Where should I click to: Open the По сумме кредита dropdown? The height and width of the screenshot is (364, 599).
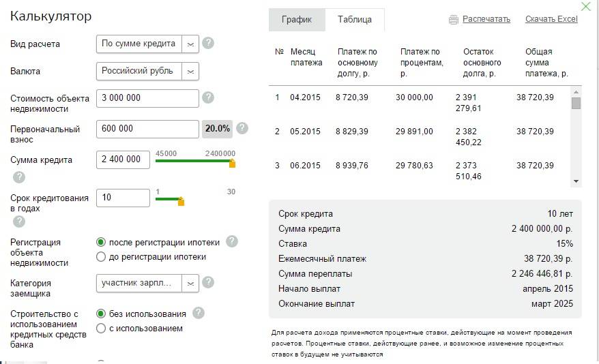coord(147,44)
